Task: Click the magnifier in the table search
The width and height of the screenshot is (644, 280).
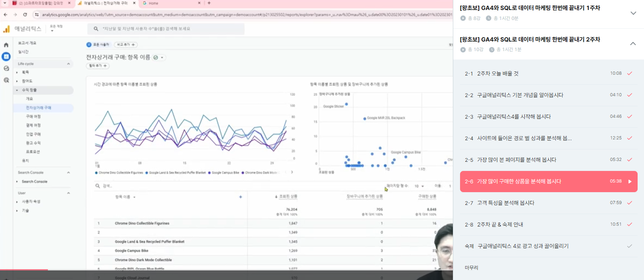Action: 97,186
